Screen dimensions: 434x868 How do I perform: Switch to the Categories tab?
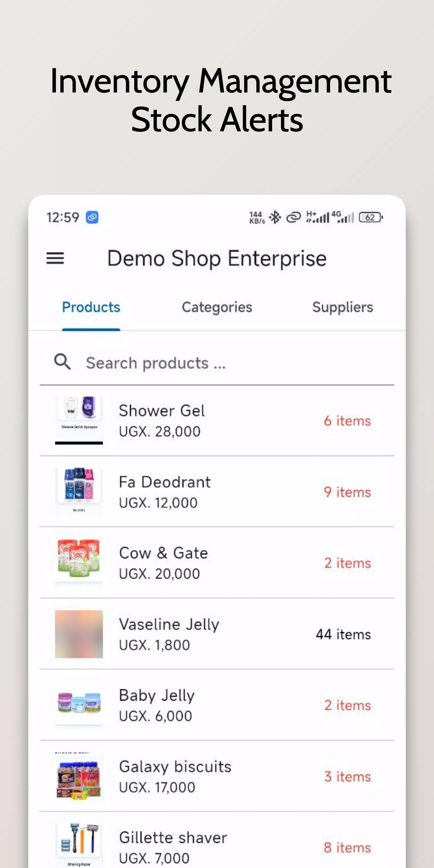pyautogui.click(x=217, y=307)
